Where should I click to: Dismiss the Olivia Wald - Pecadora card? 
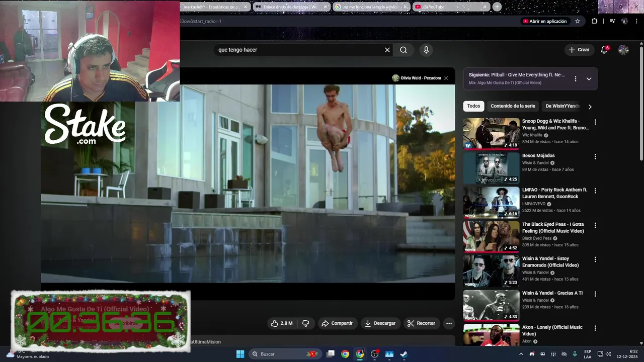pyautogui.click(x=446, y=78)
